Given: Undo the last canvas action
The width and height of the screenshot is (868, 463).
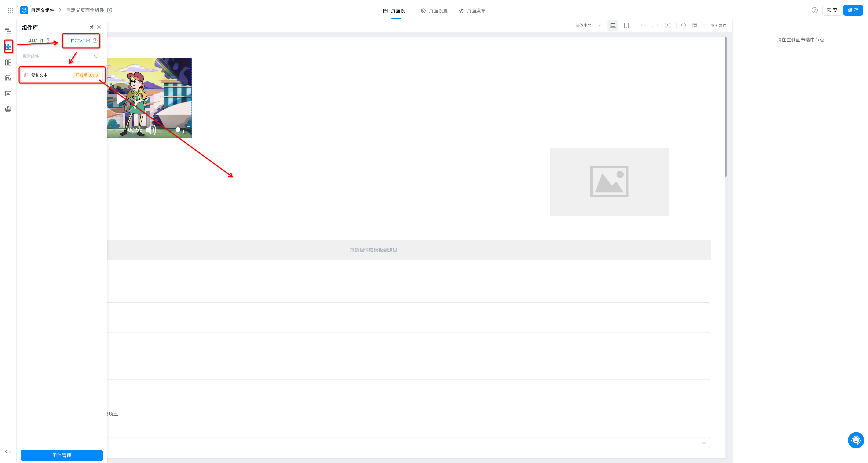Looking at the screenshot, I should pyautogui.click(x=643, y=26).
